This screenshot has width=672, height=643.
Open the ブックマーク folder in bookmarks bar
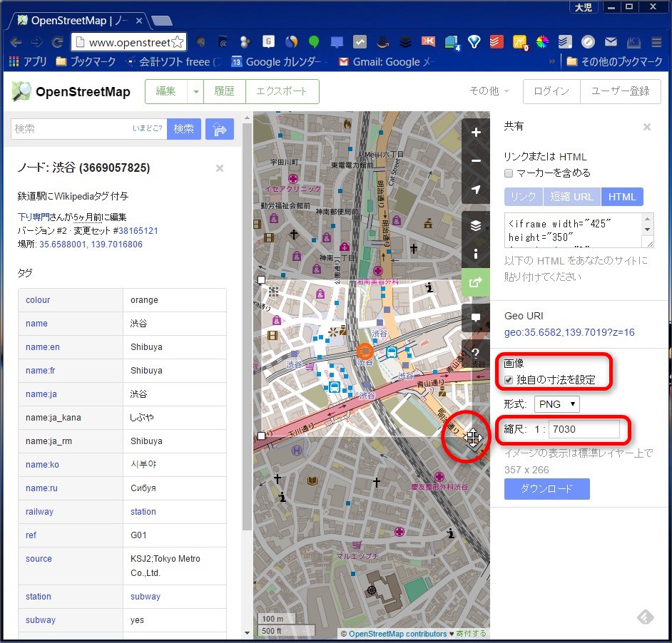[86, 62]
